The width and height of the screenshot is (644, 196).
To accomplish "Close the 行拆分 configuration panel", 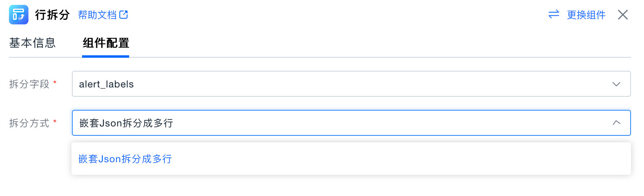I will tap(622, 15).
